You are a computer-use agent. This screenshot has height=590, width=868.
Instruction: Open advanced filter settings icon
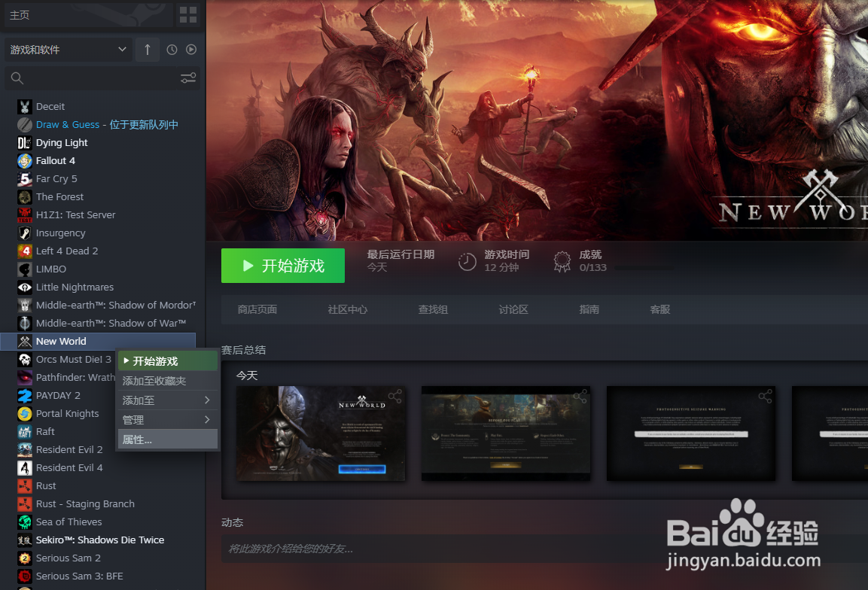(188, 78)
